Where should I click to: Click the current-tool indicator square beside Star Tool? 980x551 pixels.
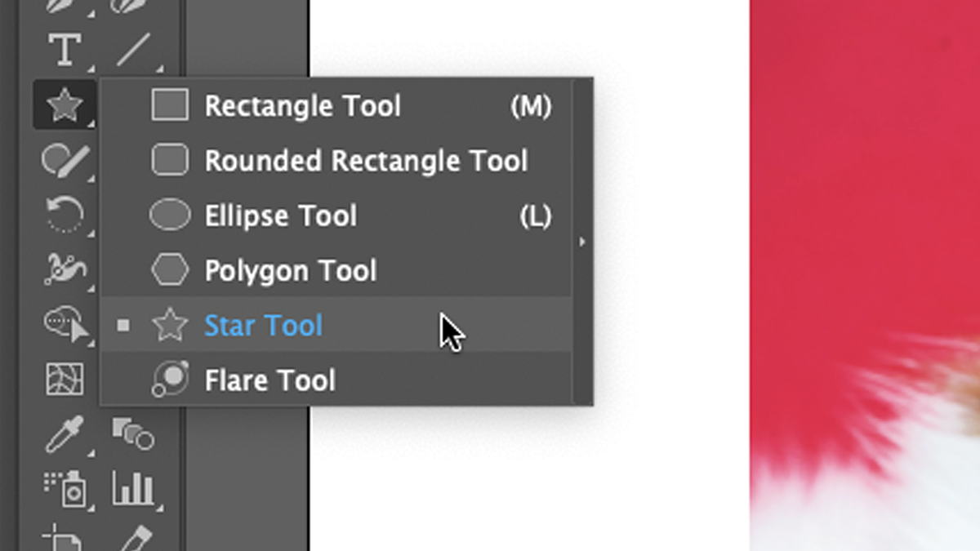point(124,325)
